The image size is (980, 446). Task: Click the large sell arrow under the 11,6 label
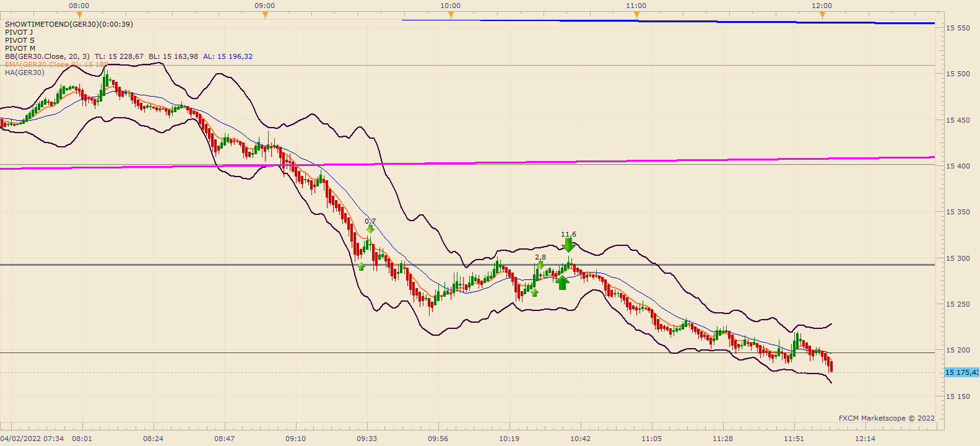tap(568, 245)
